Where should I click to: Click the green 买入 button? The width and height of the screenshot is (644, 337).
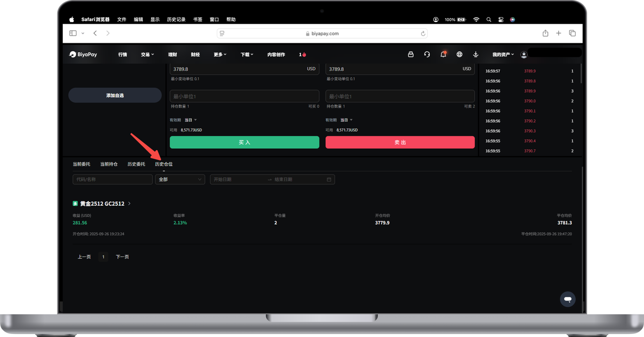(245, 142)
